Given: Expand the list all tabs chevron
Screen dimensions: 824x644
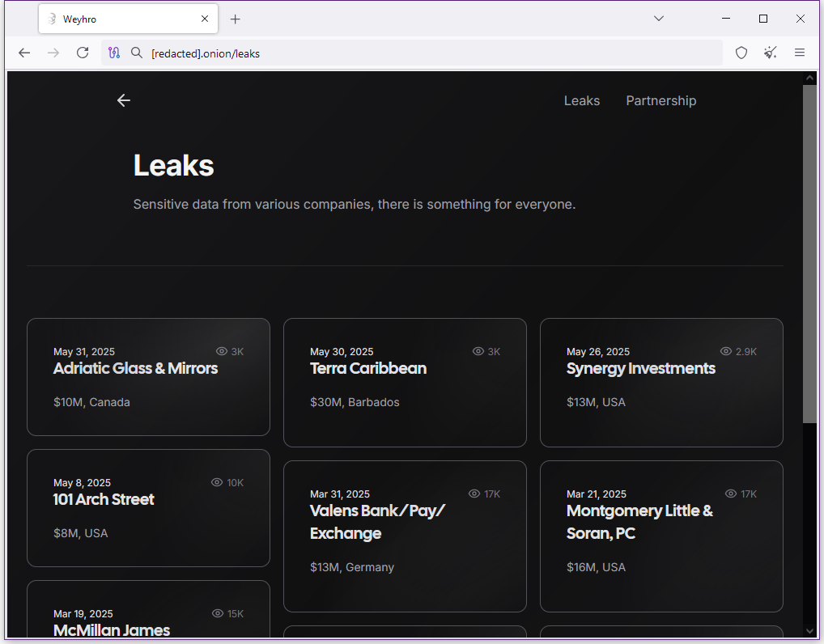Looking at the screenshot, I should point(658,19).
